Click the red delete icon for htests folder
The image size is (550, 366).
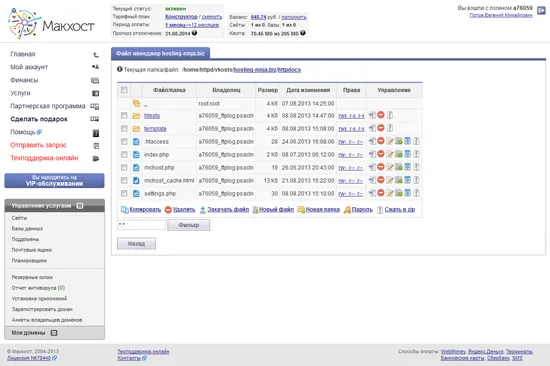[x=381, y=115]
